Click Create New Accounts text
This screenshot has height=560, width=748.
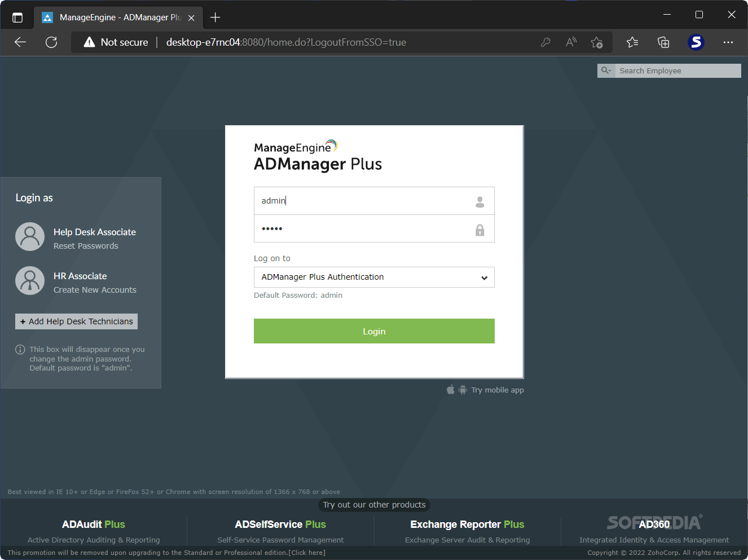[x=95, y=290]
